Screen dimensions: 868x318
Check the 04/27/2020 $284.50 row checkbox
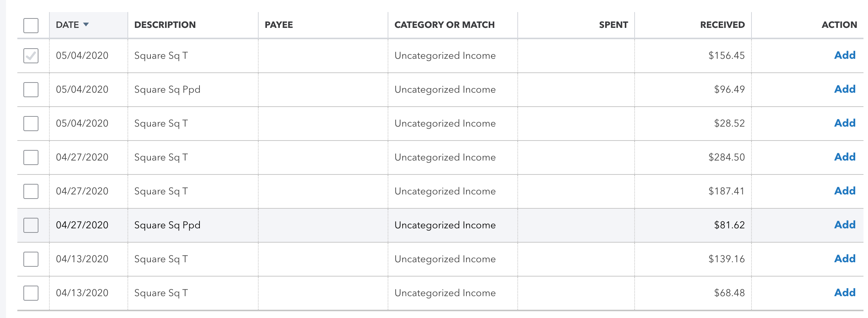[x=31, y=157]
